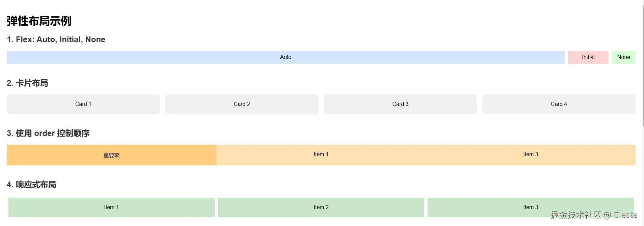Click the dark orange 重要项 block
Screen dimensions: 644x226
coord(111,155)
